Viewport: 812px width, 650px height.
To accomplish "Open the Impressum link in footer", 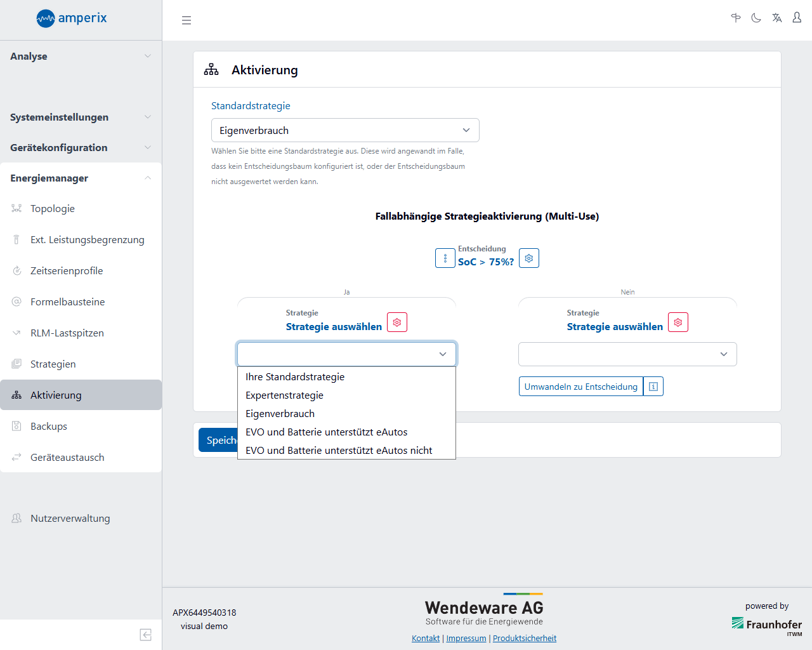I will click(466, 639).
